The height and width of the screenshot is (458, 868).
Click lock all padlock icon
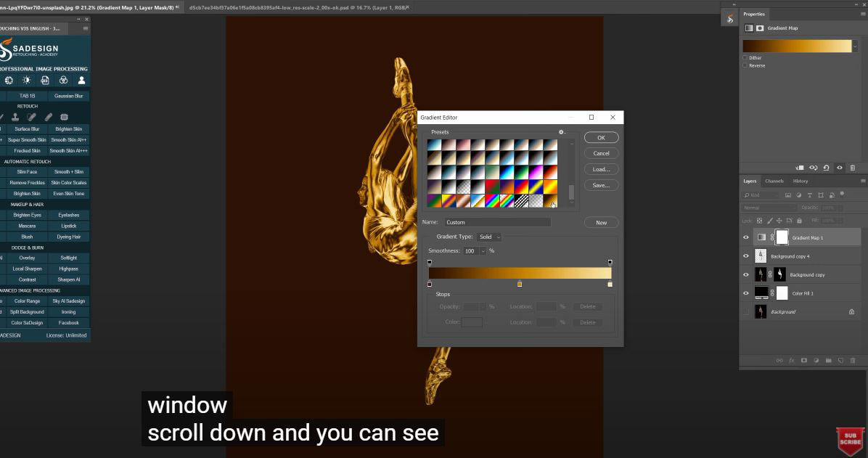point(799,221)
